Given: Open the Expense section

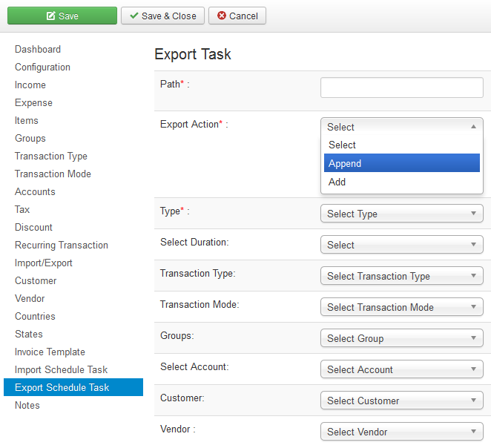Looking at the screenshot, I should 33,102.
